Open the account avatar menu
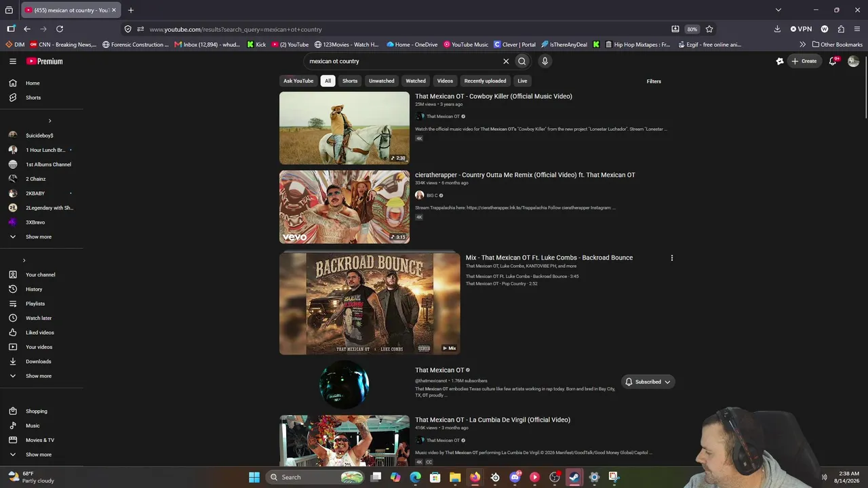This screenshot has height=488, width=868. tap(853, 61)
